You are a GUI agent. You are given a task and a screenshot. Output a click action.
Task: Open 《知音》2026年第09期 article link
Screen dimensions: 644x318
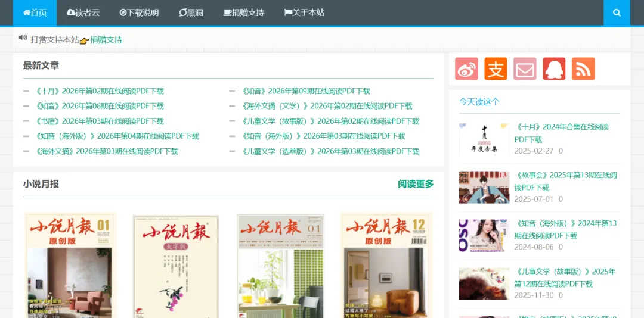click(x=305, y=91)
